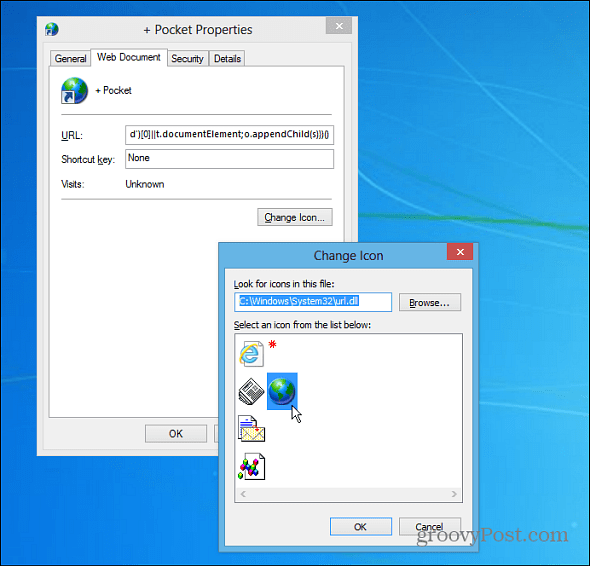Select the Internet Explorer page icon
590x566 pixels.
(x=251, y=353)
